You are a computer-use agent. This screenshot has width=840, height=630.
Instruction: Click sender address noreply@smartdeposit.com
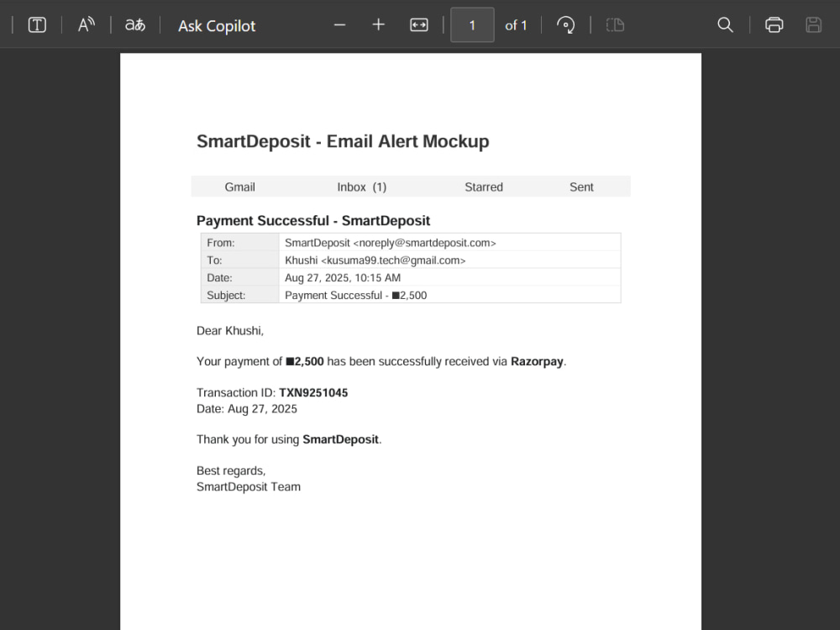(424, 243)
